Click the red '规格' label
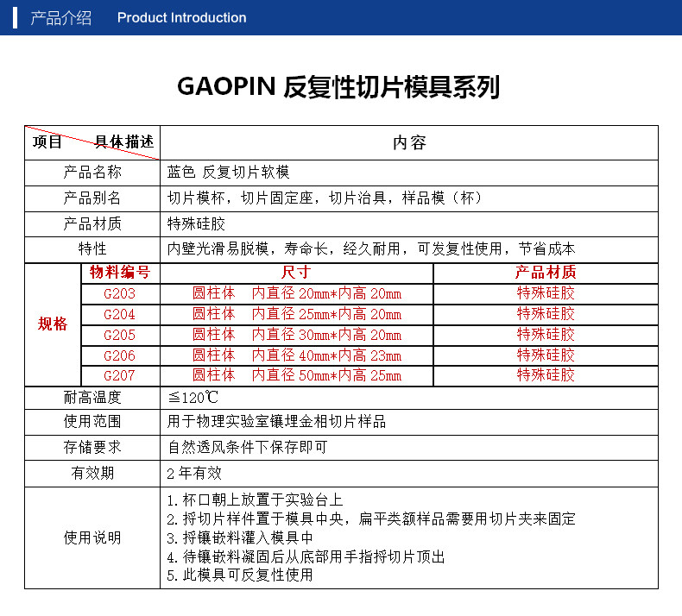The width and height of the screenshot is (682, 616). (53, 324)
